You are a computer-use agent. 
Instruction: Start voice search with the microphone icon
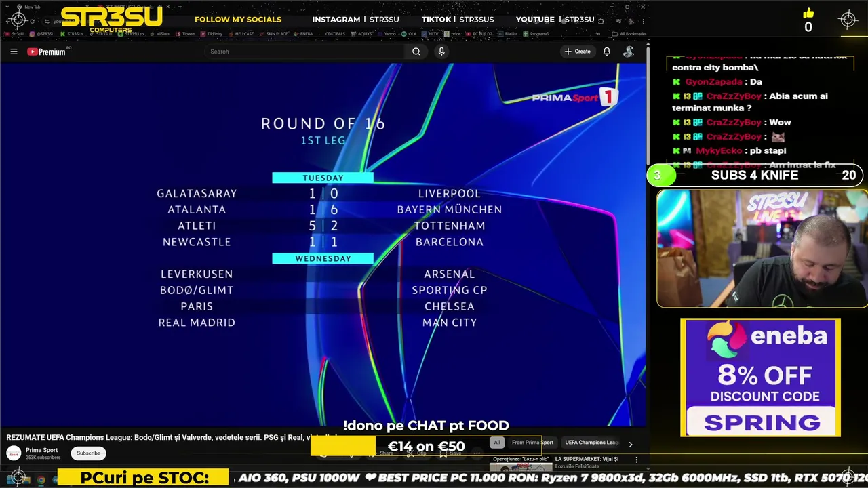click(441, 52)
